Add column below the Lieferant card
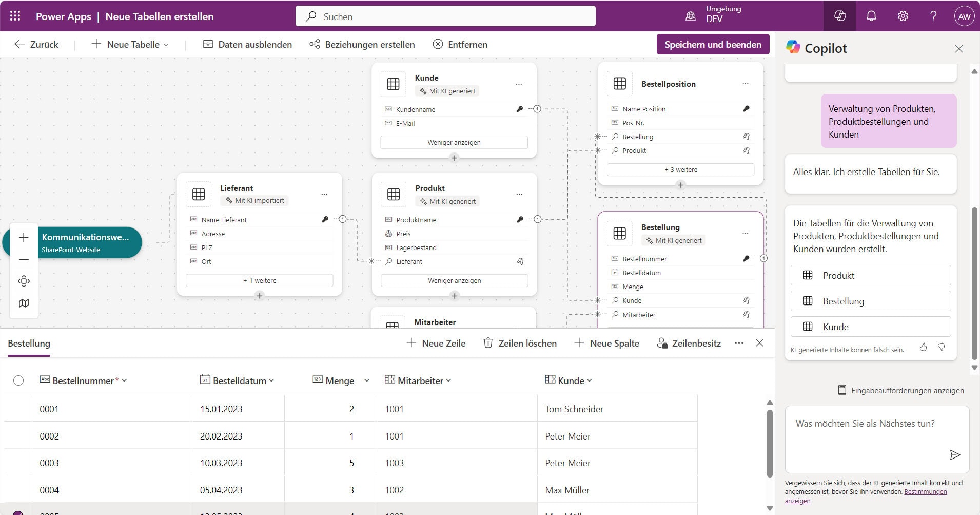980x515 pixels. point(260,296)
